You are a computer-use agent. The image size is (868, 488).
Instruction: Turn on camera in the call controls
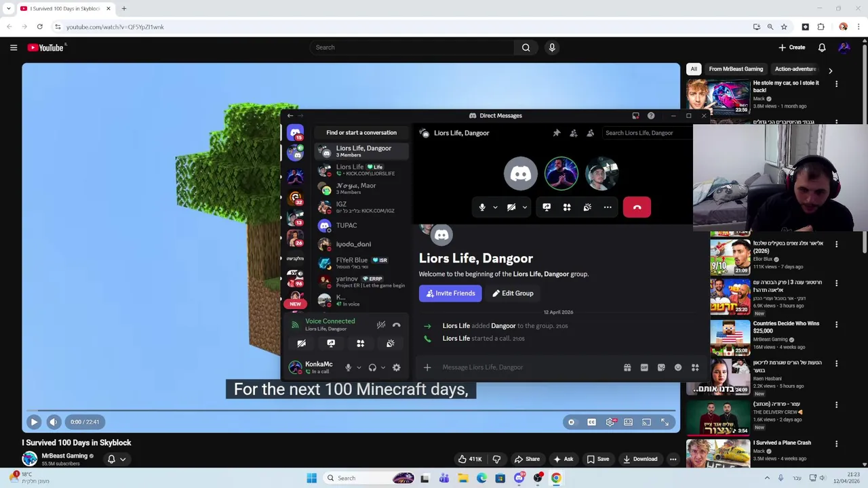(x=511, y=207)
